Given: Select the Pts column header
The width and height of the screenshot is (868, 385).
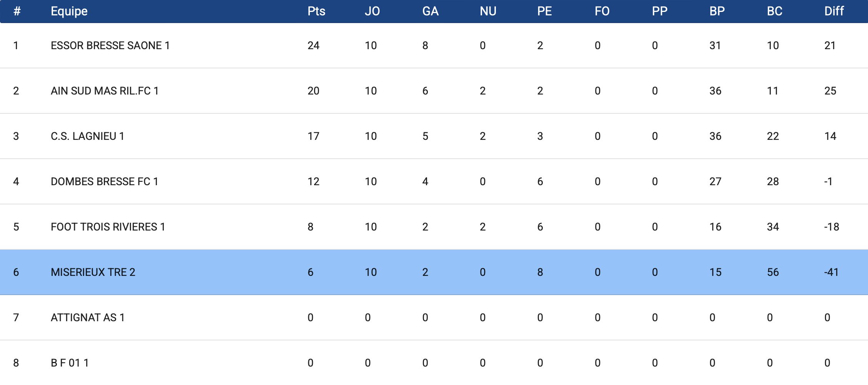Looking at the screenshot, I should coord(316,11).
